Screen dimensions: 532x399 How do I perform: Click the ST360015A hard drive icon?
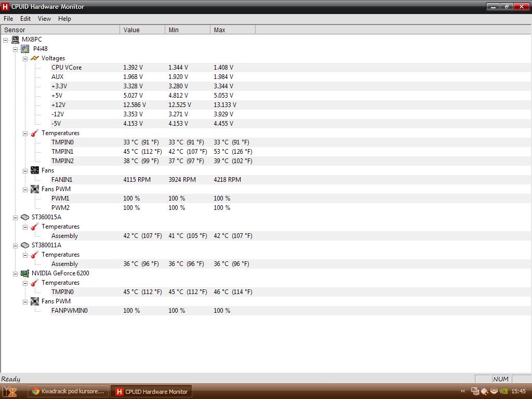point(25,217)
